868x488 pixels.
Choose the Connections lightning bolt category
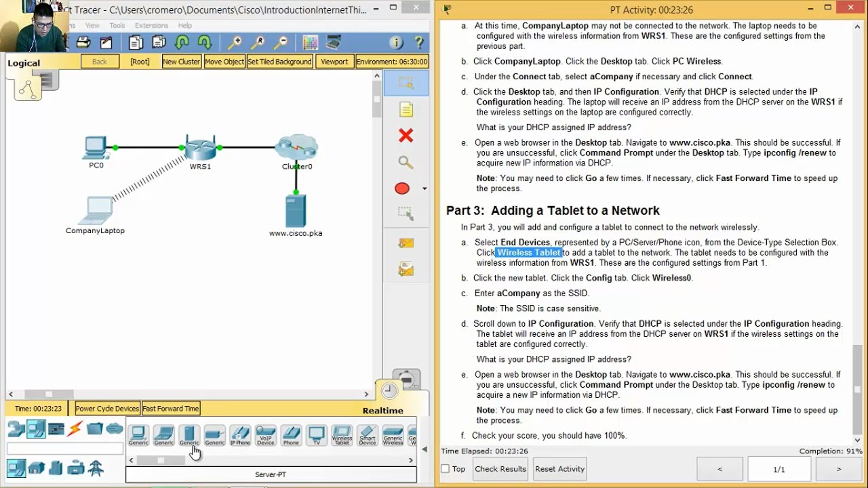click(75, 429)
